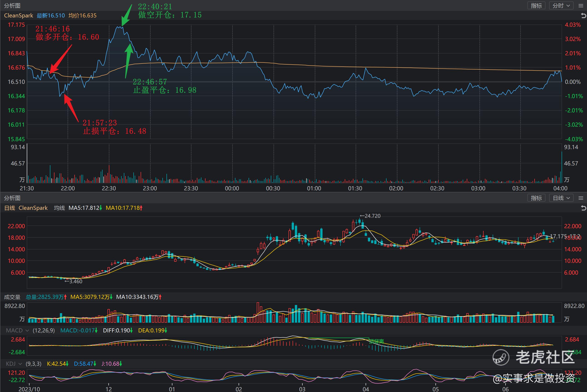Click the 总量:2825.39万 total volume value

click(46, 297)
